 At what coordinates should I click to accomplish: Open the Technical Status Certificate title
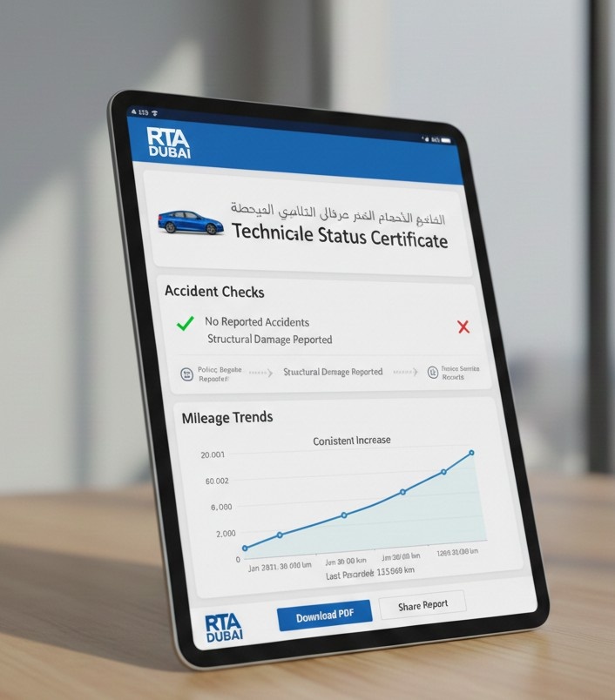pyautogui.click(x=340, y=235)
